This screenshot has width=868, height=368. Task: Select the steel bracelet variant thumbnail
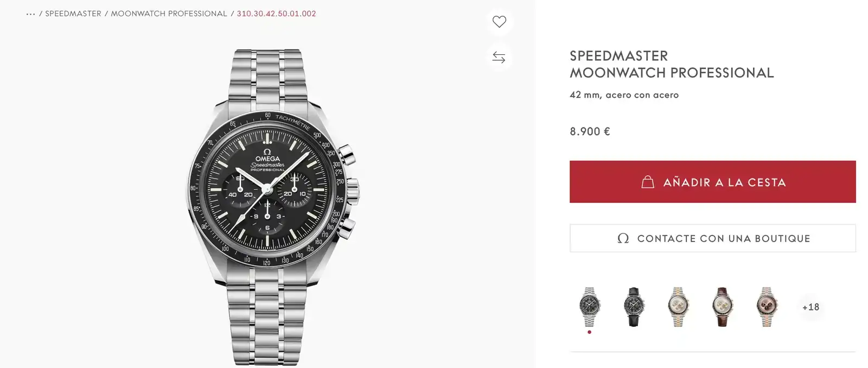pyautogui.click(x=590, y=307)
